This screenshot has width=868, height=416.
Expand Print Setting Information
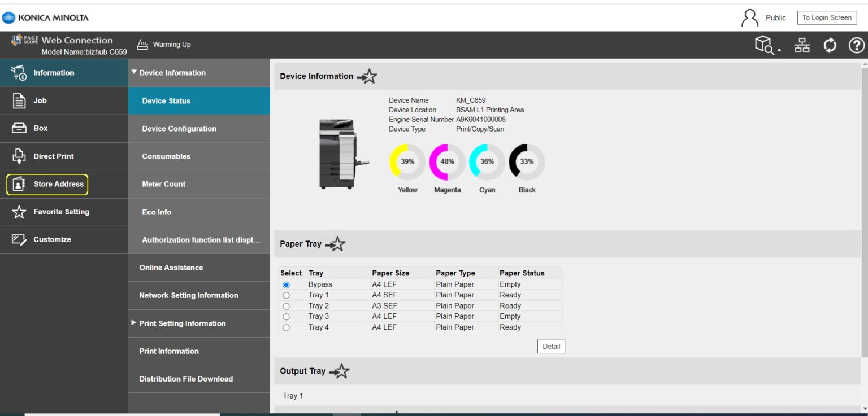134,323
